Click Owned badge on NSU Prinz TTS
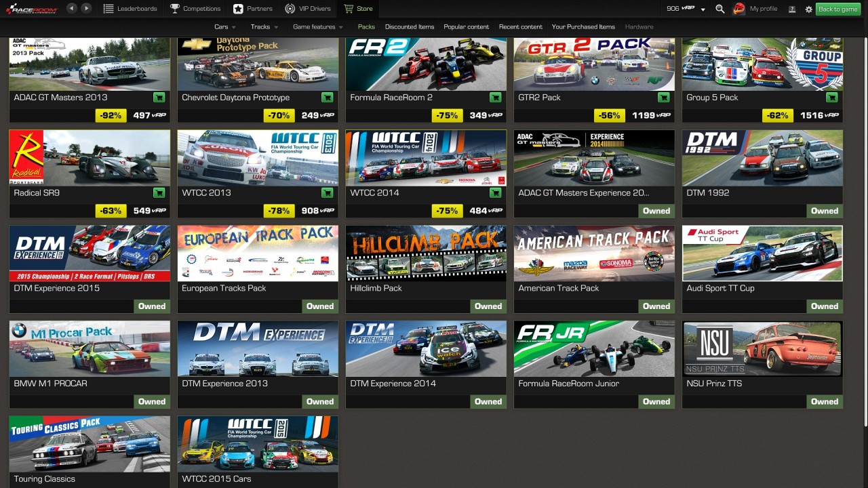868x488 pixels. click(825, 401)
